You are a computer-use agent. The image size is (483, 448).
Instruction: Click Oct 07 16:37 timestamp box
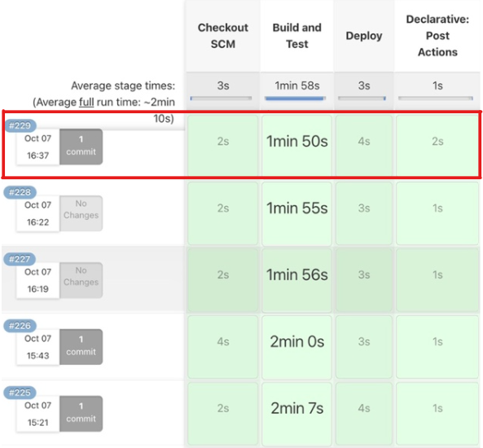pos(38,147)
